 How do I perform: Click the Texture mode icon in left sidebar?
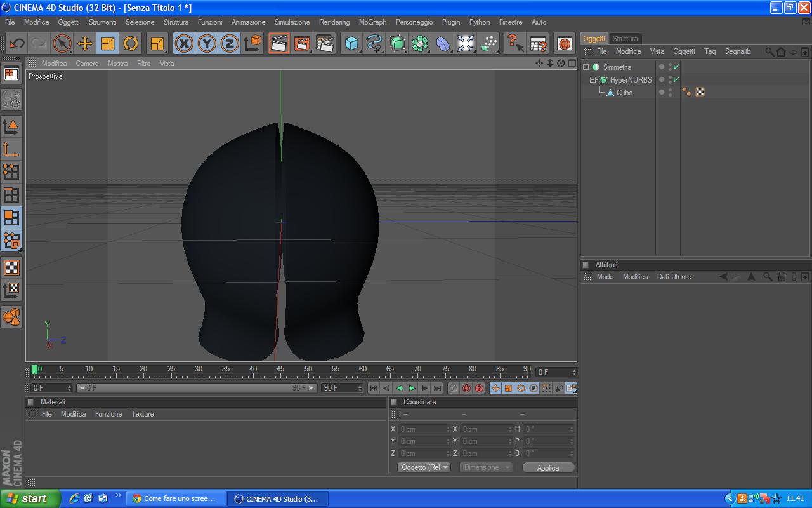click(x=11, y=267)
